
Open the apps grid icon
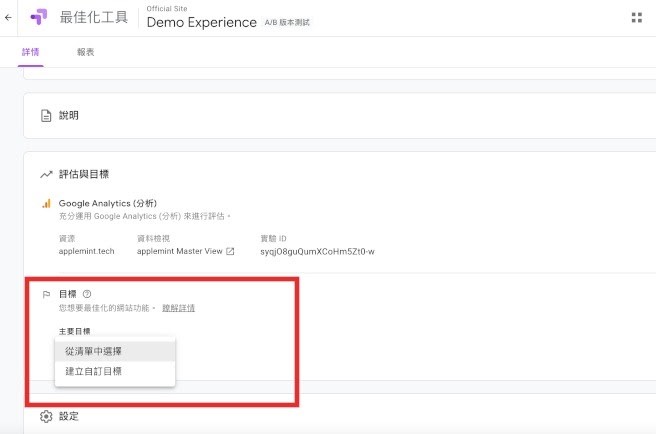637,17
